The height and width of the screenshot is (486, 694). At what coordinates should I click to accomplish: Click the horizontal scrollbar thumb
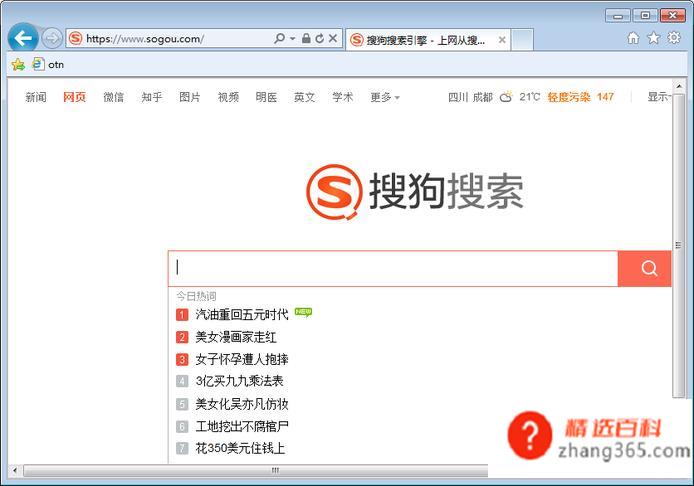point(256,471)
